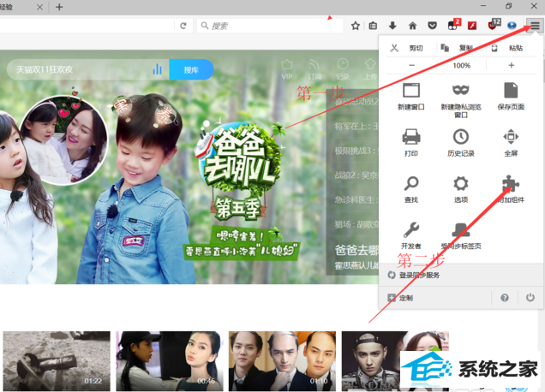Zoom out with the minus button

[411, 65]
